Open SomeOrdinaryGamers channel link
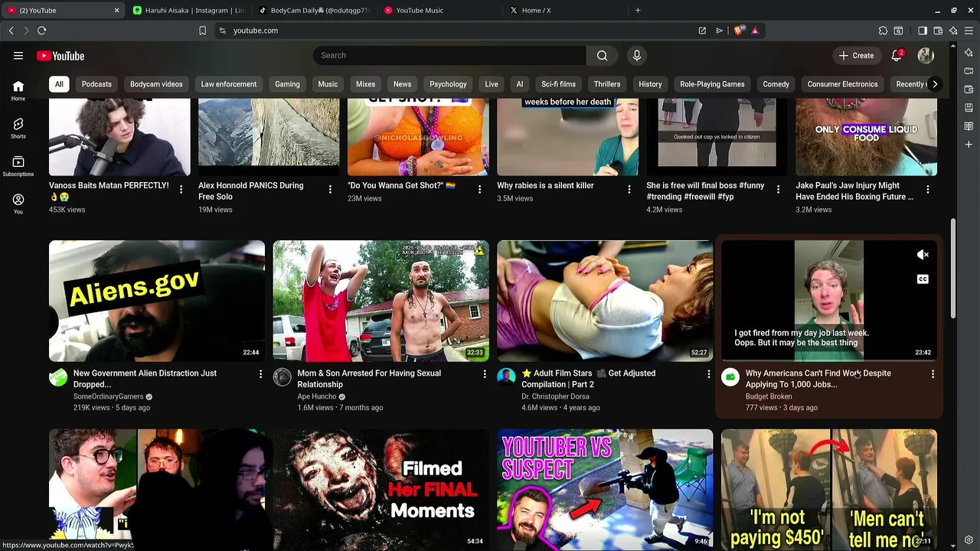This screenshot has width=980, height=551. click(x=108, y=396)
